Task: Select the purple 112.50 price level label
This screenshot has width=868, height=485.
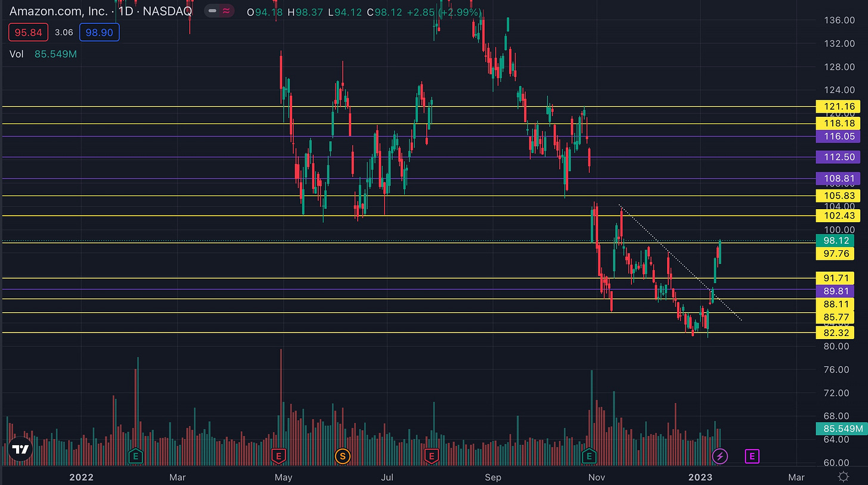Action: click(x=838, y=157)
